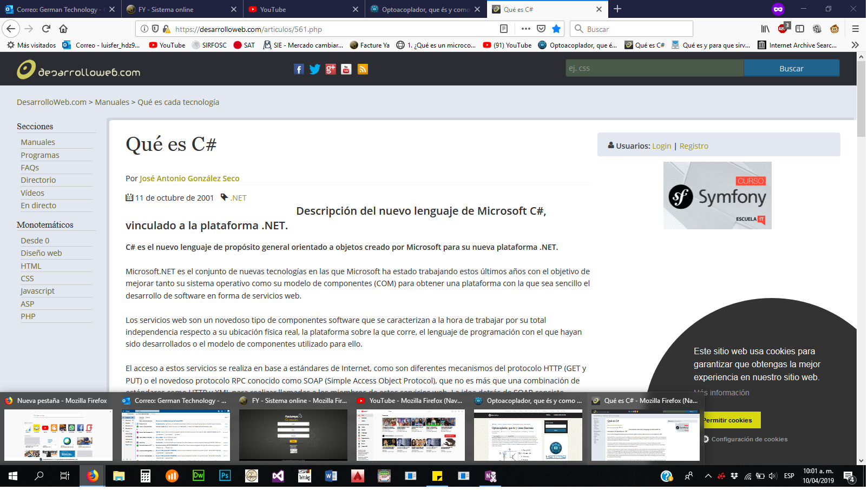Save this page to Pocket
The height and width of the screenshot is (490, 868).
click(x=541, y=29)
